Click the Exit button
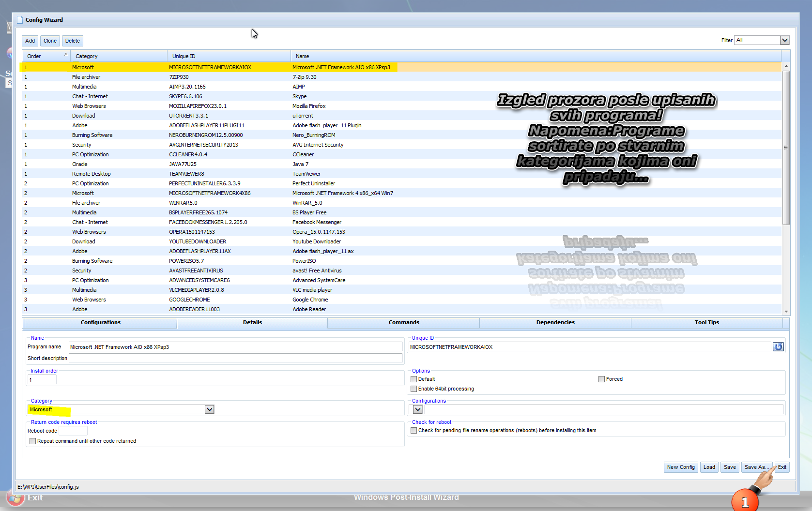 coord(782,467)
